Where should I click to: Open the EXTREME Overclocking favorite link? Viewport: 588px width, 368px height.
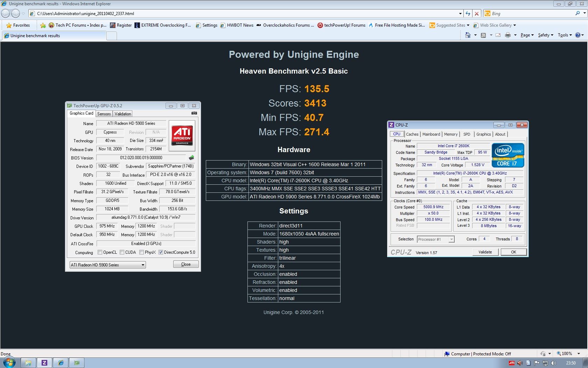click(163, 25)
